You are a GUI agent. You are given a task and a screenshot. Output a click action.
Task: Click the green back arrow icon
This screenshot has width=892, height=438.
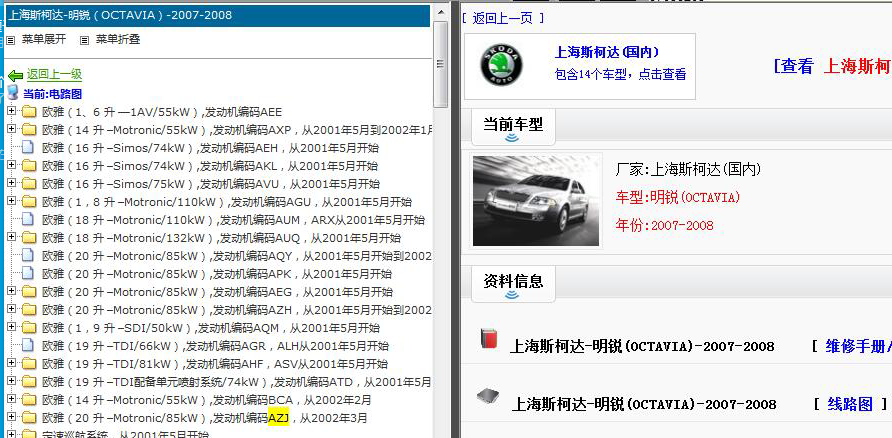coord(15,75)
